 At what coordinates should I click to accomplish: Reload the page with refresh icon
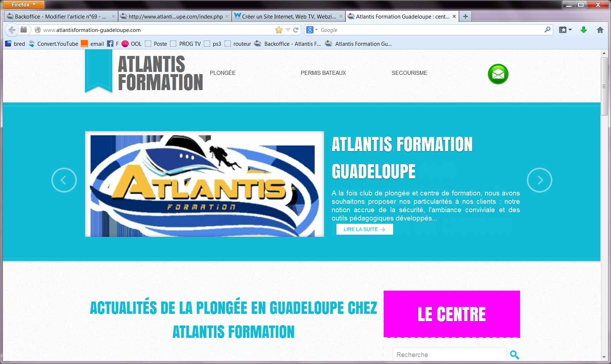tap(296, 30)
